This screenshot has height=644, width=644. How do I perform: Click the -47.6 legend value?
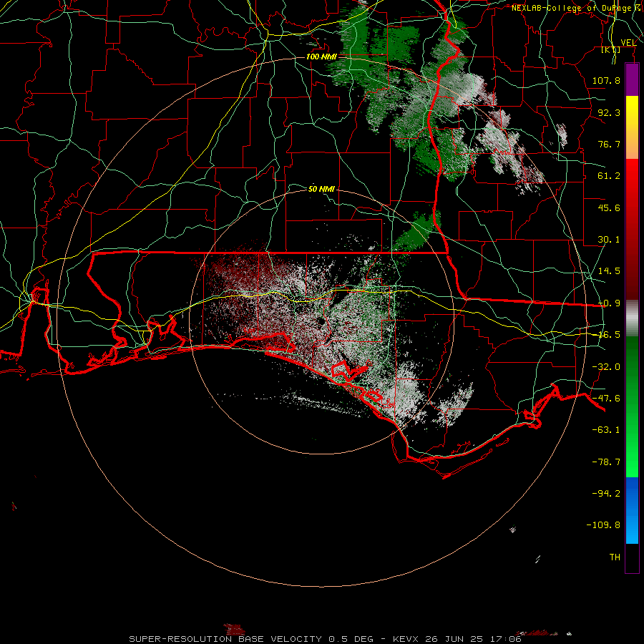click(606, 399)
